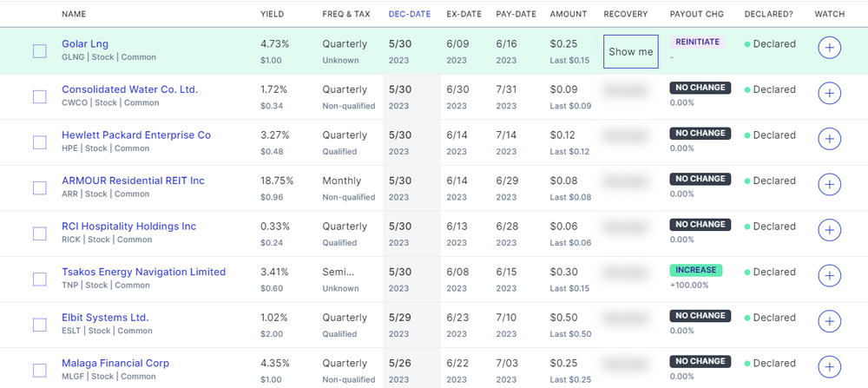
Task: Click the PAYOUT CHG column header
Action: click(696, 15)
